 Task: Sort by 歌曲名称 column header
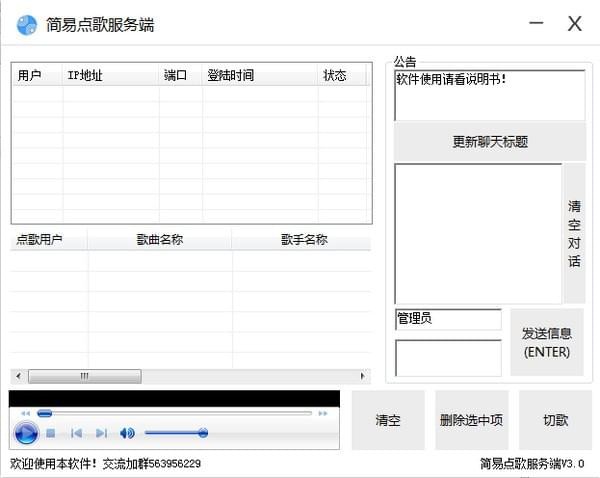(159, 240)
